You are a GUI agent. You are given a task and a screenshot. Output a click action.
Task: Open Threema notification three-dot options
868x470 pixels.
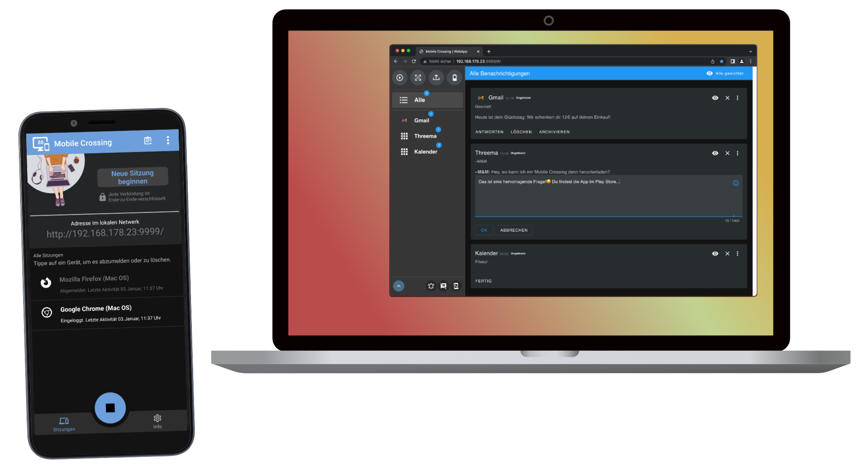[738, 153]
